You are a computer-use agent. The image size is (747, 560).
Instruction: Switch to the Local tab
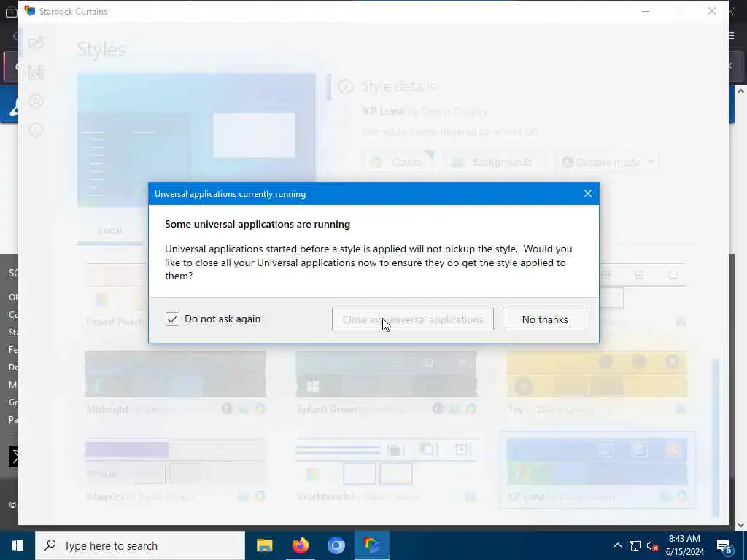(x=110, y=230)
